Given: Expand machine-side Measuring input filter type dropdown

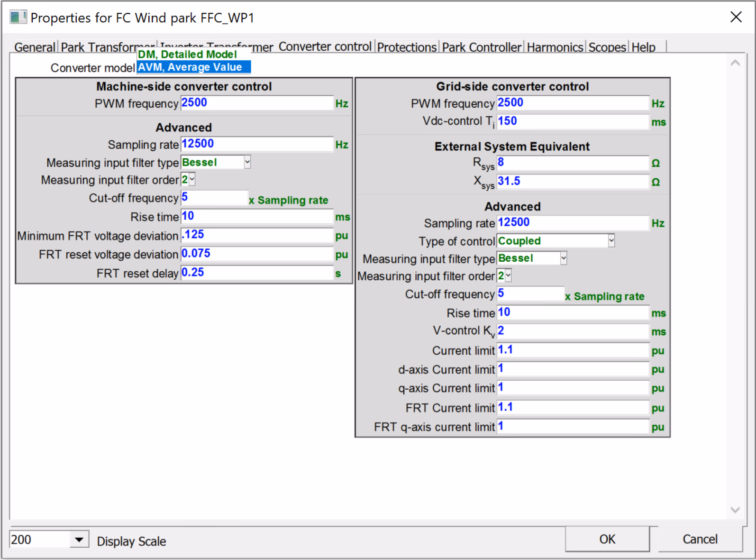Looking at the screenshot, I should click(x=247, y=162).
